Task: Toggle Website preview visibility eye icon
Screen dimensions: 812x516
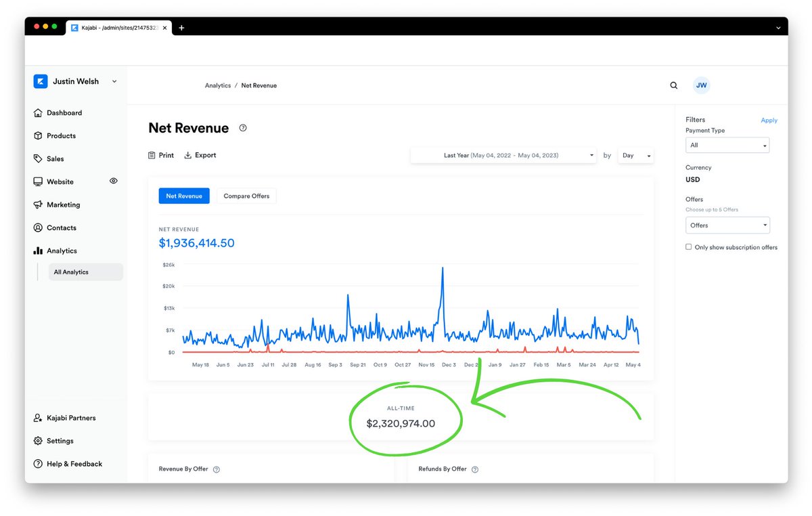Action: coord(113,181)
